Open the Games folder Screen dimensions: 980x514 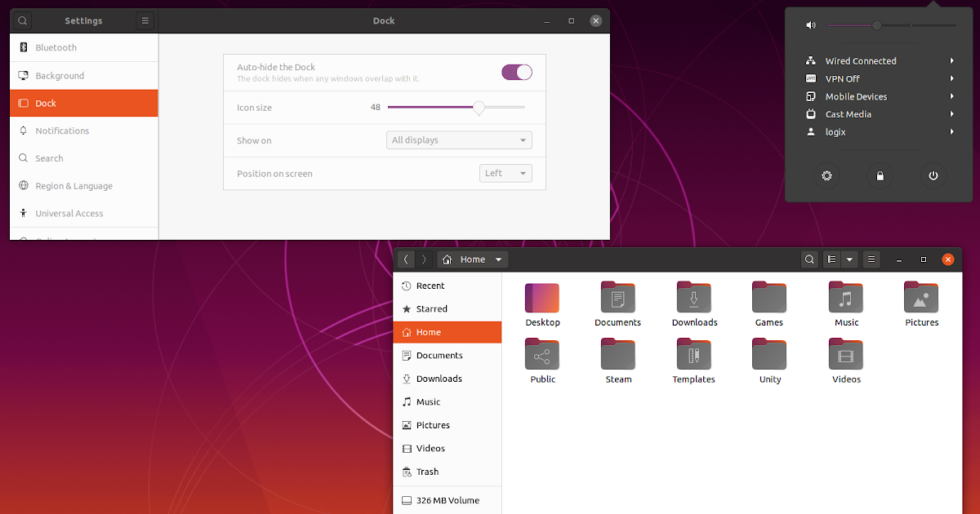pos(769,305)
